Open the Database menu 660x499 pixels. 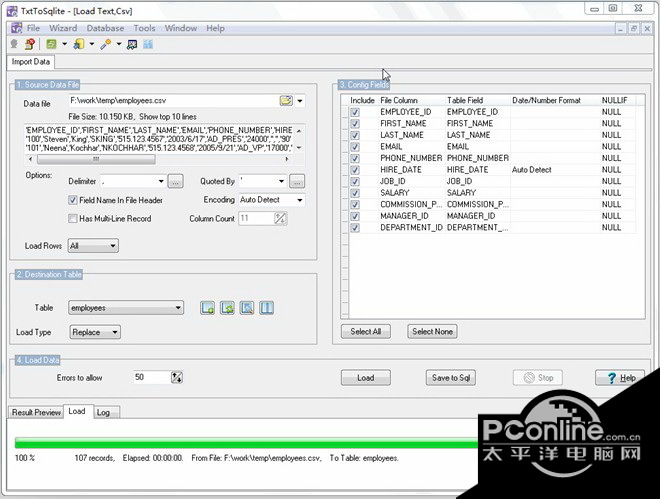click(x=105, y=28)
